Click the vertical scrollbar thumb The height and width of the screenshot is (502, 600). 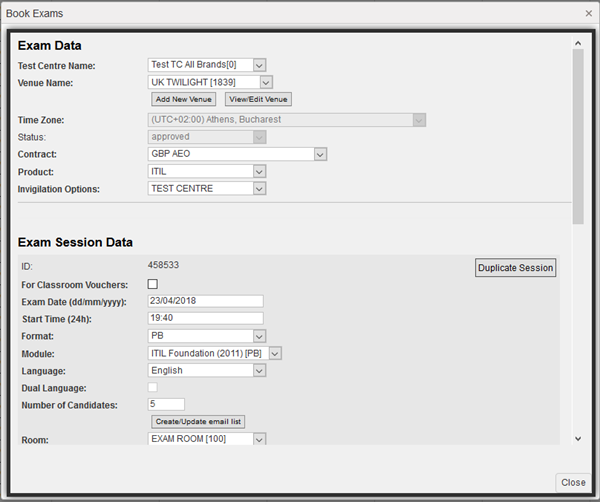pyautogui.click(x=578, y=137)
